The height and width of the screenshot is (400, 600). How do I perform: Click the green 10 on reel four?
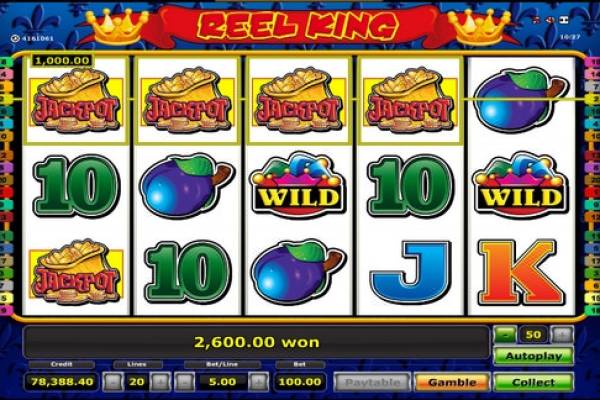tap(410, 185)
